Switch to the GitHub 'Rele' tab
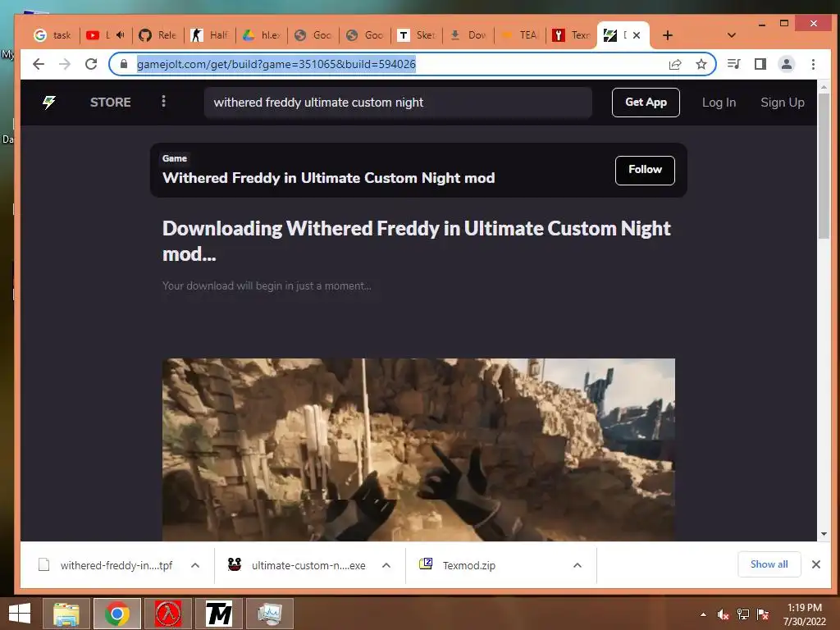 (158, 35)
